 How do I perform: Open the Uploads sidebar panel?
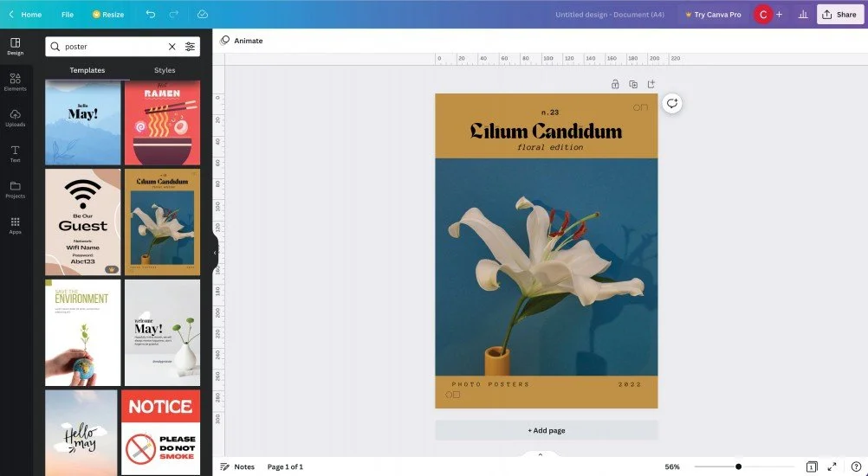pos(15,118)
